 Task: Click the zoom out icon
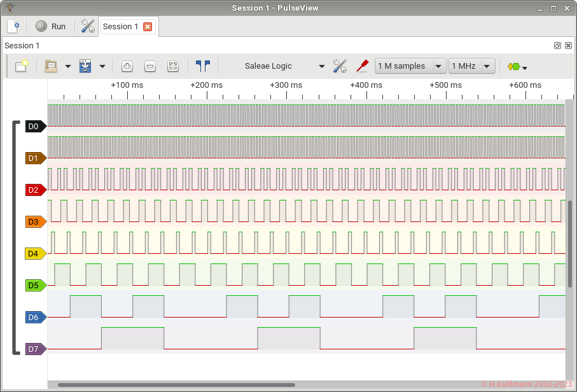(x=150, y=66)
